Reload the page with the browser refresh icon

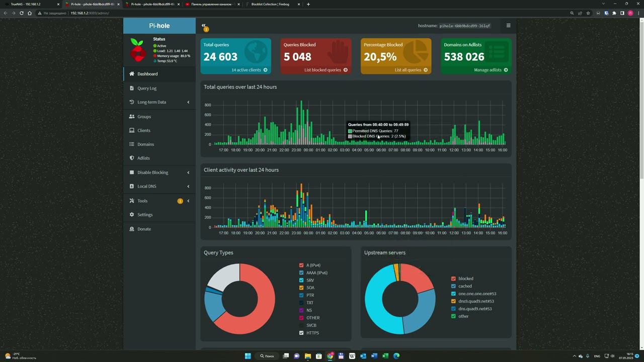coord(21,13)
